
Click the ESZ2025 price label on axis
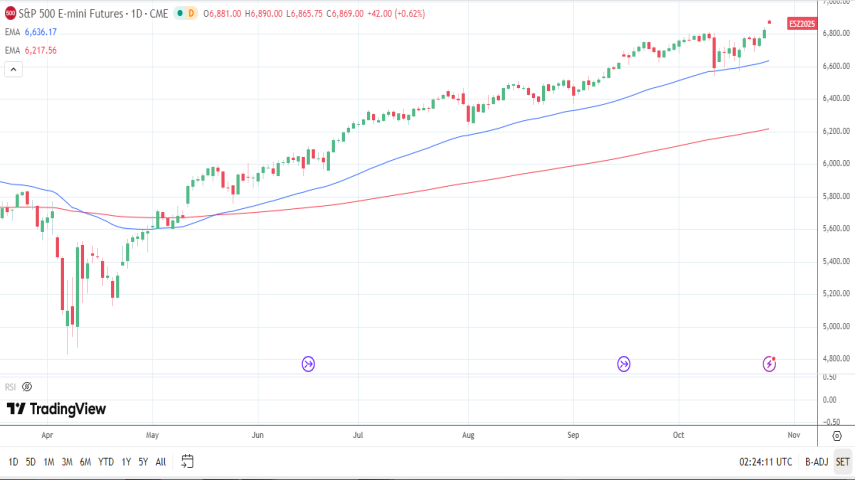click(803, 22)
